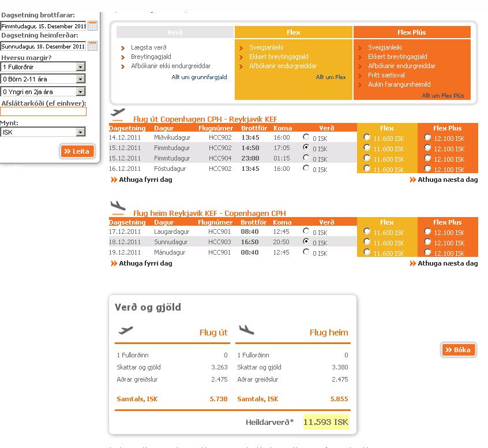Image resolution: width=488 pixels, height=448 pixels.
Task: Click arrow bullet beside Lægsta verð
Action: tap(123, 48)
